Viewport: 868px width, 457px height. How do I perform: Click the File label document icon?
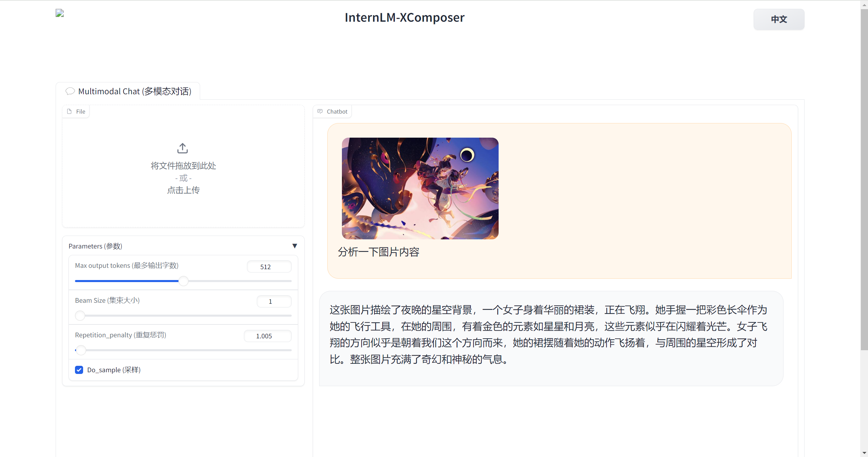pos(70,112)
